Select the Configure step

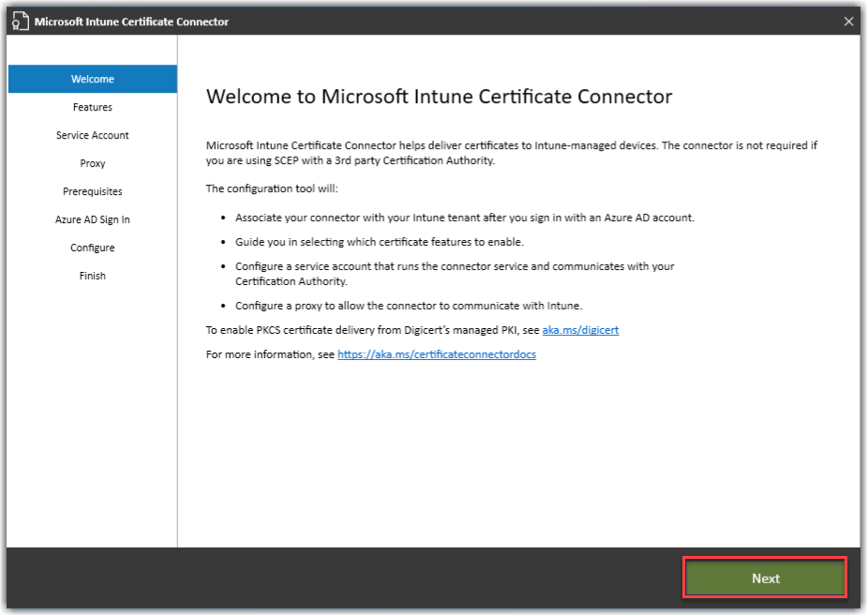[x=93, y=248]
